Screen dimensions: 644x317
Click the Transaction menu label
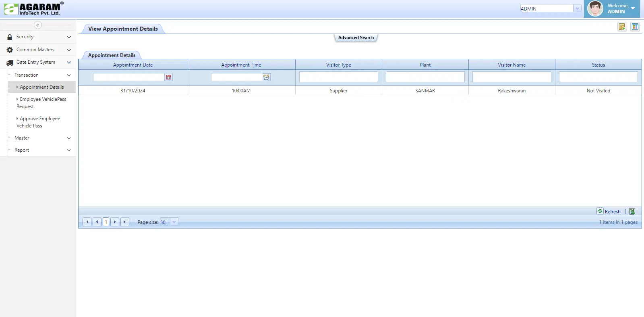(x=27, y=75)
